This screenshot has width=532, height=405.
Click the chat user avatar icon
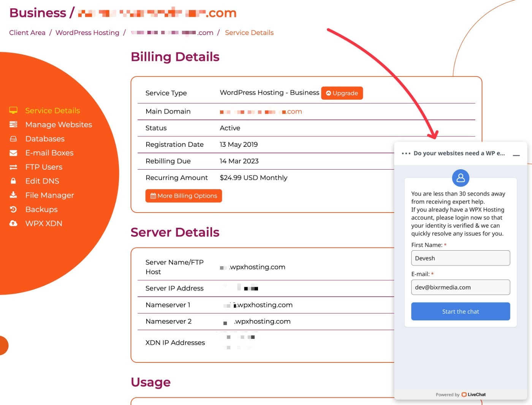[x=461, y=178]
